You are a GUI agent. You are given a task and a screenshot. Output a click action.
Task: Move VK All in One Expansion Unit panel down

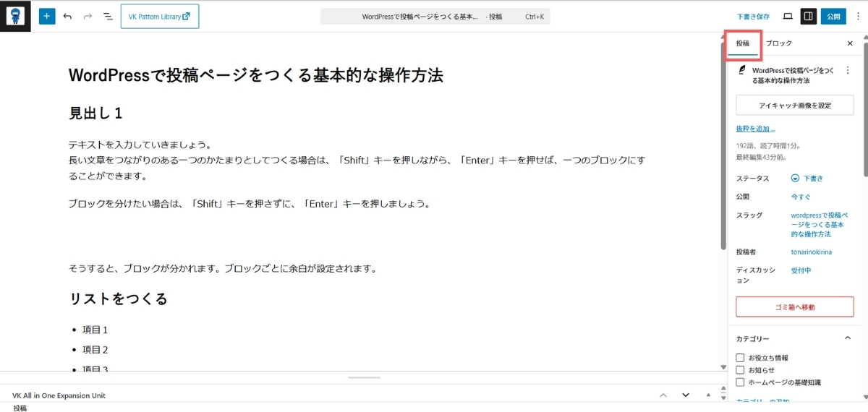(x=686, y=395)
